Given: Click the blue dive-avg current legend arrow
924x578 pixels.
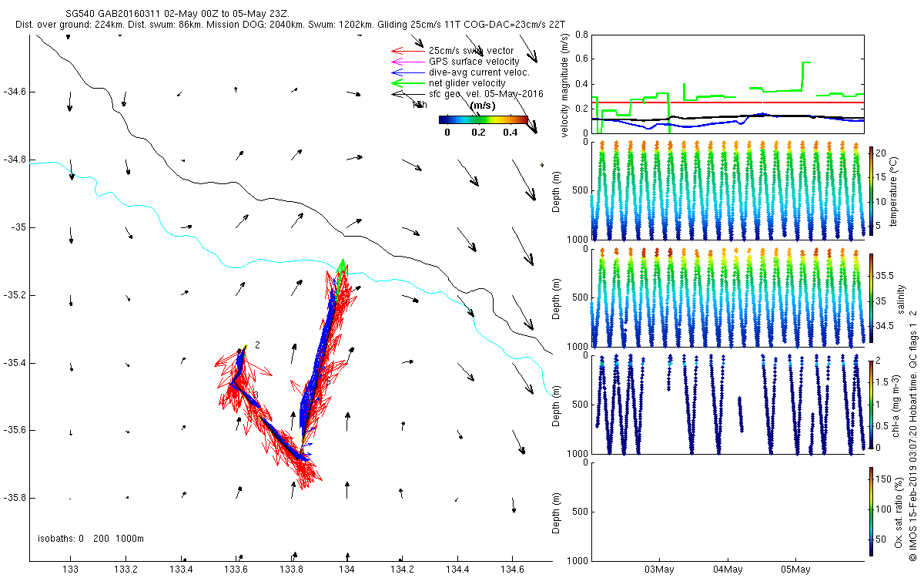Looking at the screenshot, I should (408, 72).
